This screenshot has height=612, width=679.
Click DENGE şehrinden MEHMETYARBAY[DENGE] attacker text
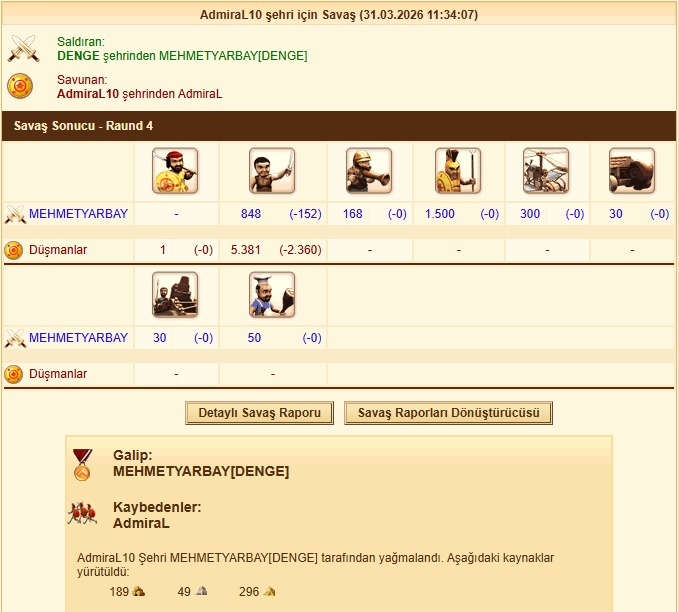point(182,56)
